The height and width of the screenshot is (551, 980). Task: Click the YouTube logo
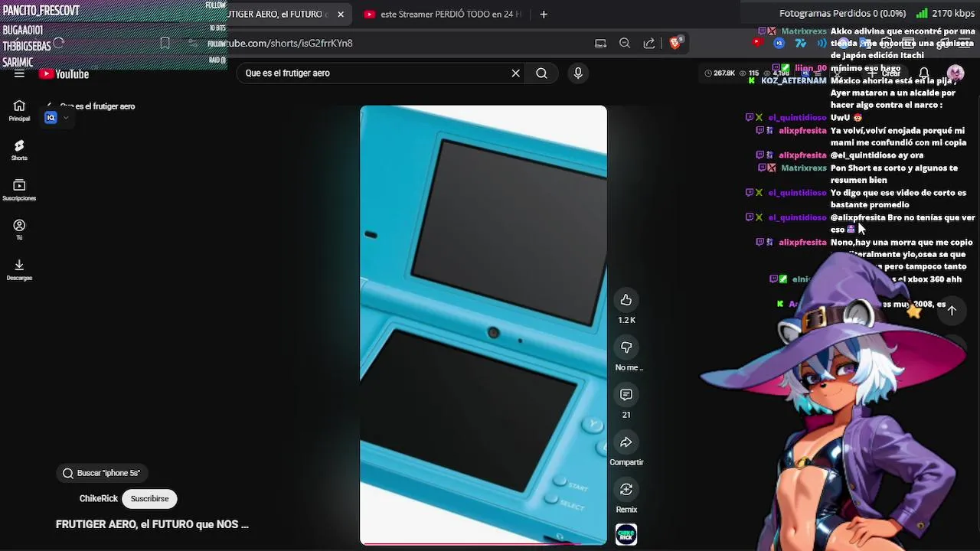pos(64,74)
